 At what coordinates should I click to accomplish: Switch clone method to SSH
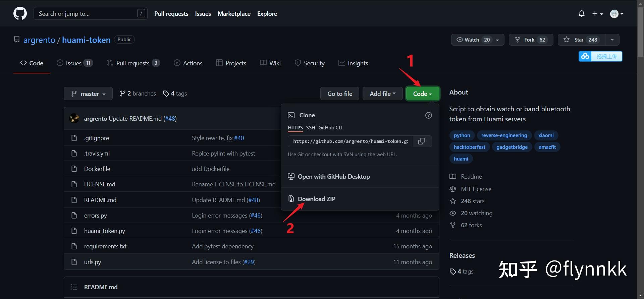point(310,128)
